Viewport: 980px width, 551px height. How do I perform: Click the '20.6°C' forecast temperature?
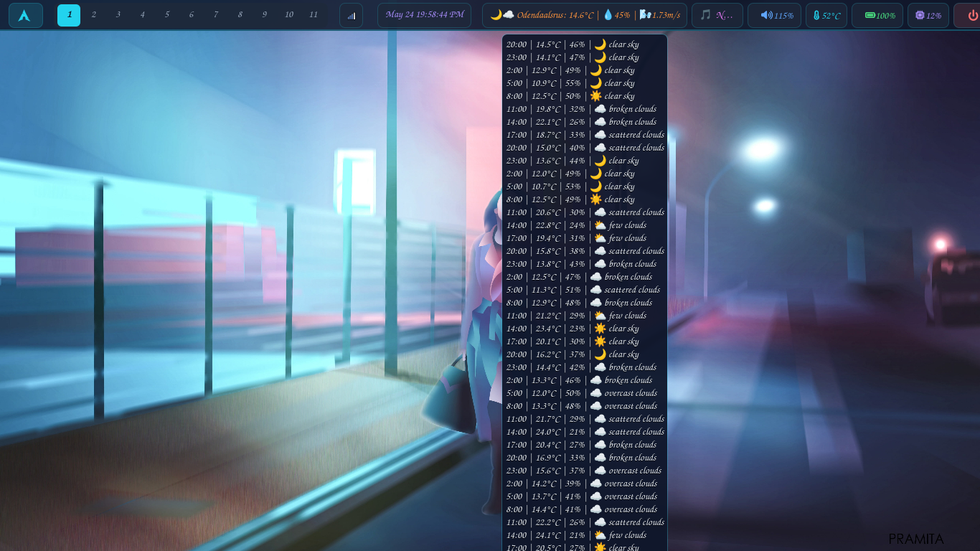pos(548,212)
